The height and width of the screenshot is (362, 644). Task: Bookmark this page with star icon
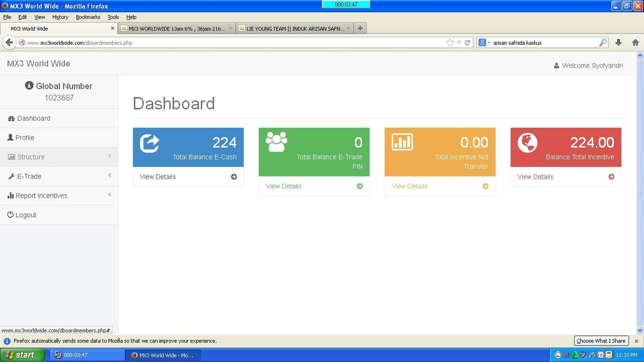(450, 43)
